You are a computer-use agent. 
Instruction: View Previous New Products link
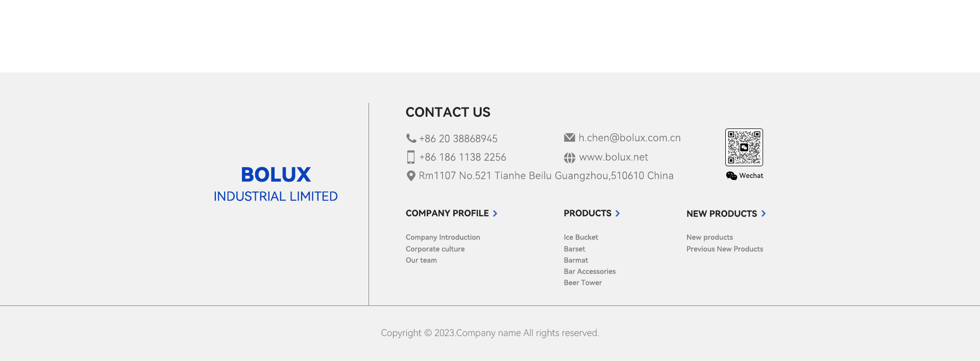724,249
